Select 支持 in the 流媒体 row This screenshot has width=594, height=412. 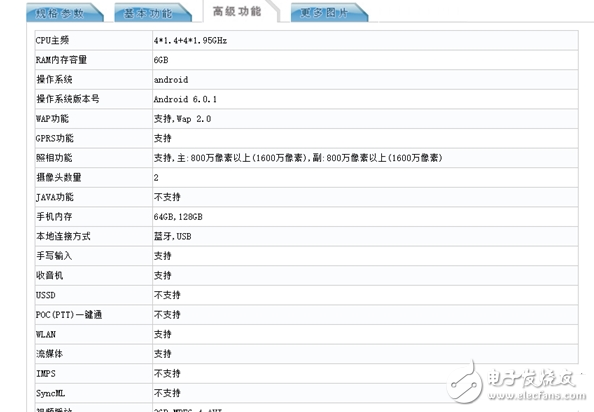163,354
